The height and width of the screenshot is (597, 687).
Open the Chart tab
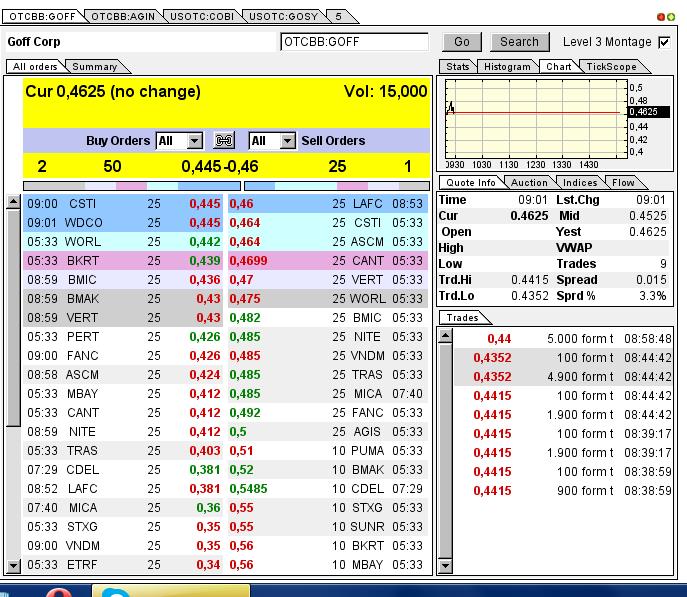[x=559, y=67]
